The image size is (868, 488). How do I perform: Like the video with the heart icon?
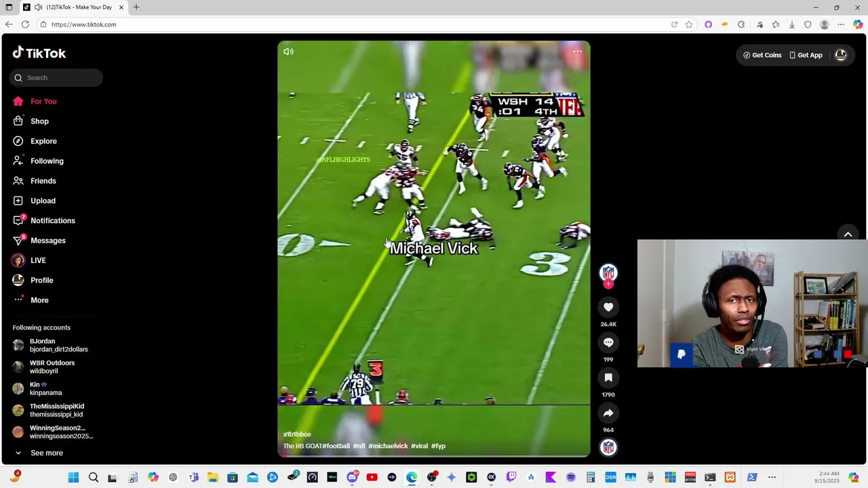tap(608, 307)
